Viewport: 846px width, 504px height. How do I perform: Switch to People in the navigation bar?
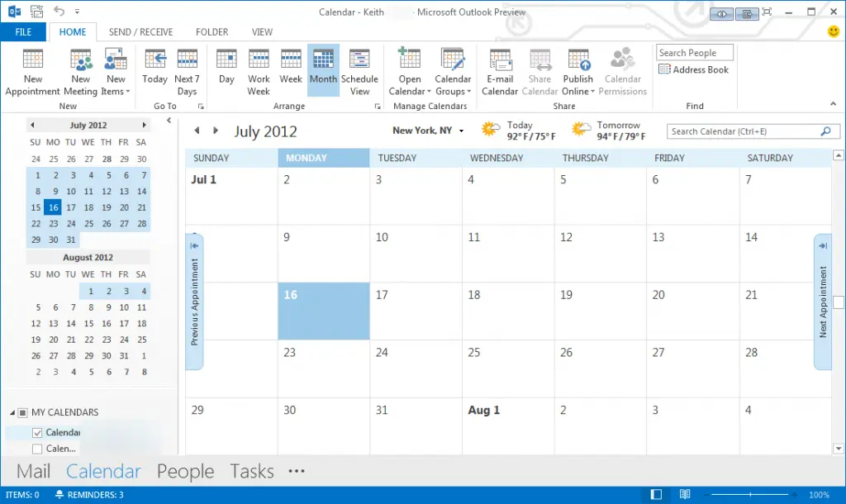[x=185, y=471]
